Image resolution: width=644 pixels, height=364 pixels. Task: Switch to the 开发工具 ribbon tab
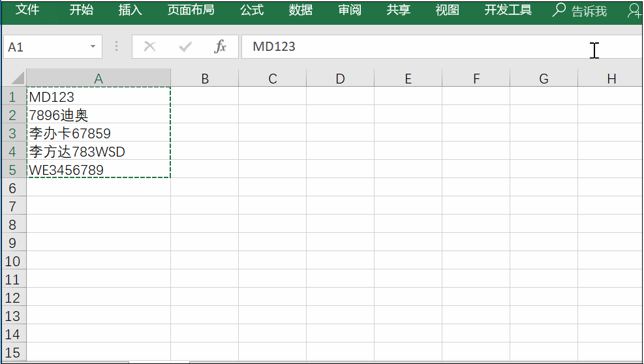coord(508,10)
